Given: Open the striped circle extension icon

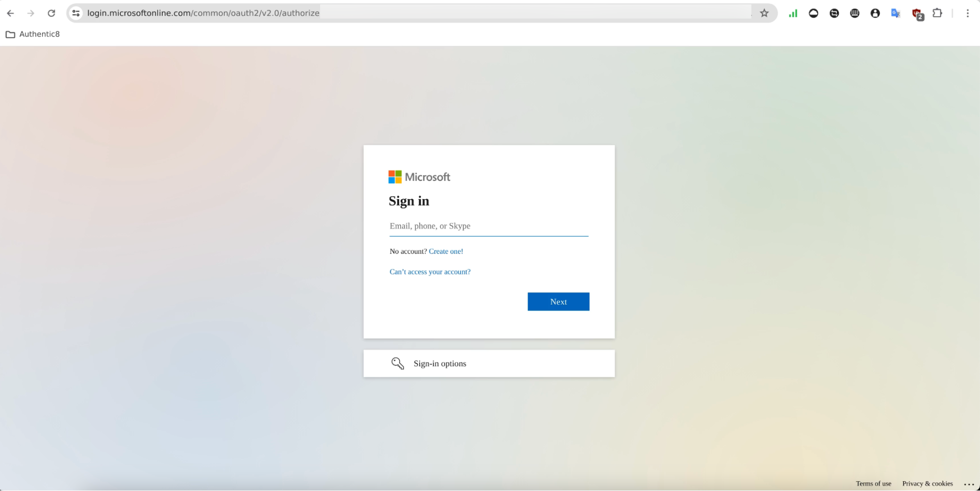Looking at the screenshot, I should [834, 13].
